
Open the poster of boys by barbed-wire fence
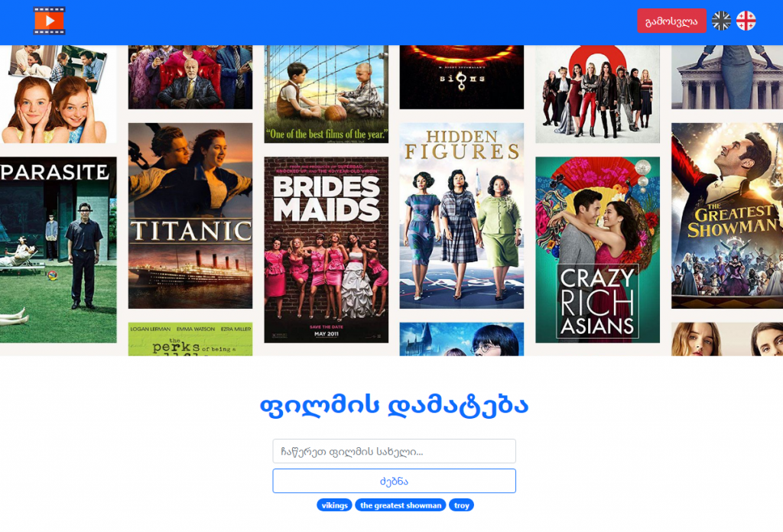point(326,94)
